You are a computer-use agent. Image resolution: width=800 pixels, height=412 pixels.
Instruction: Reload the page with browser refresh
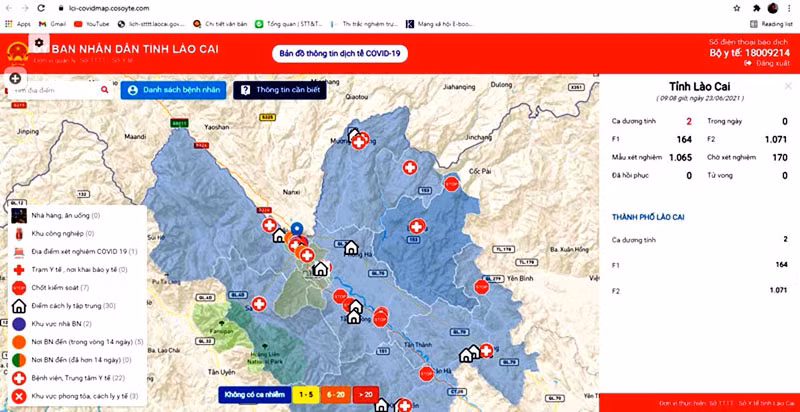pos(41,8)
